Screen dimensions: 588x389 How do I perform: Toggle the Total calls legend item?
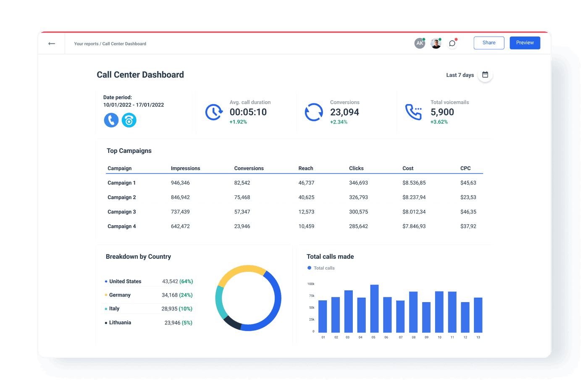click(x=321, y=268)
